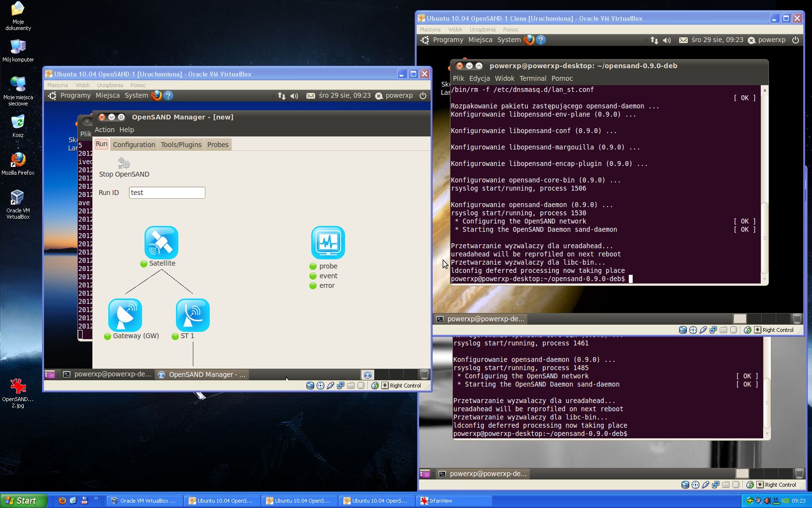Open Miejsca menu in Clone VM panel
Image resolution: width=812 pixels, height=508 pixels.
coord(480,40)
